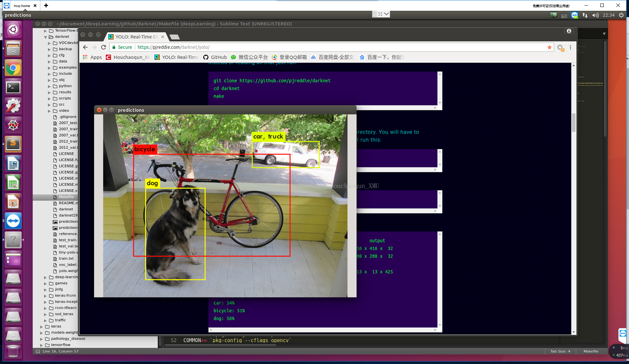Click the keyboard input indicator in top panel
Image resolution: width=629 pixels, height=364 pixels.
(564, 15)
